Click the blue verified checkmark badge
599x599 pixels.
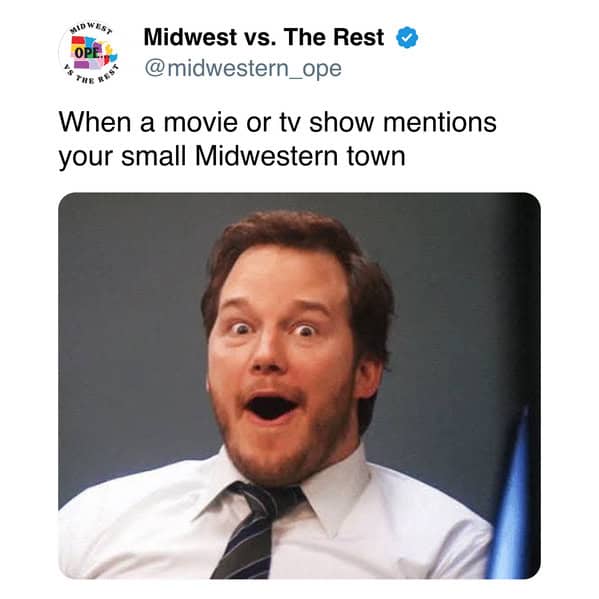[x=407, y=37]
